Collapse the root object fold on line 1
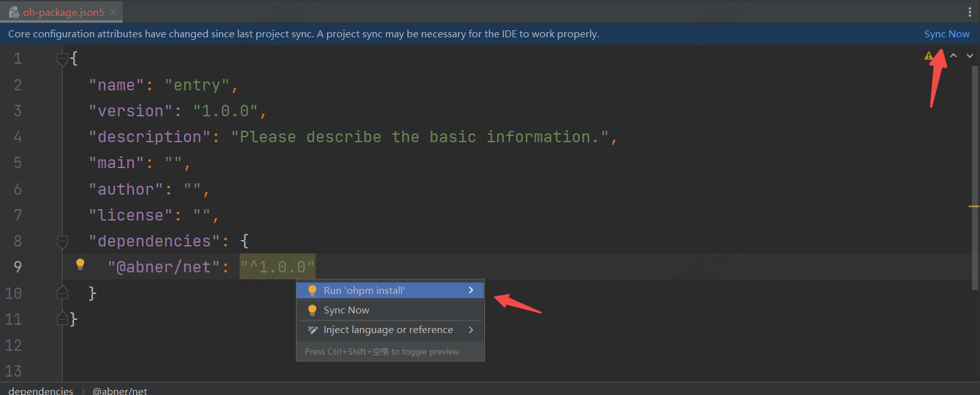The image size is (980, 395). click(62, 59)
